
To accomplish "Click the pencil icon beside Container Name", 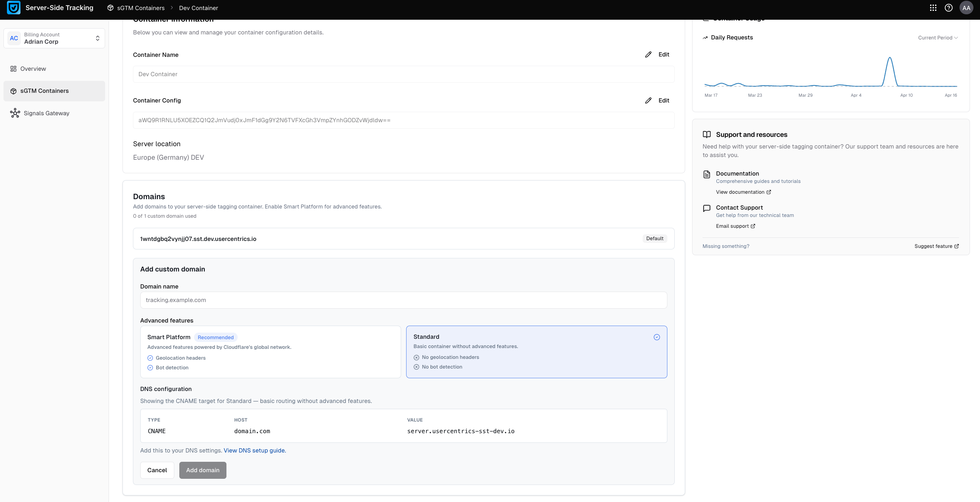I will (x=648, y=55).
